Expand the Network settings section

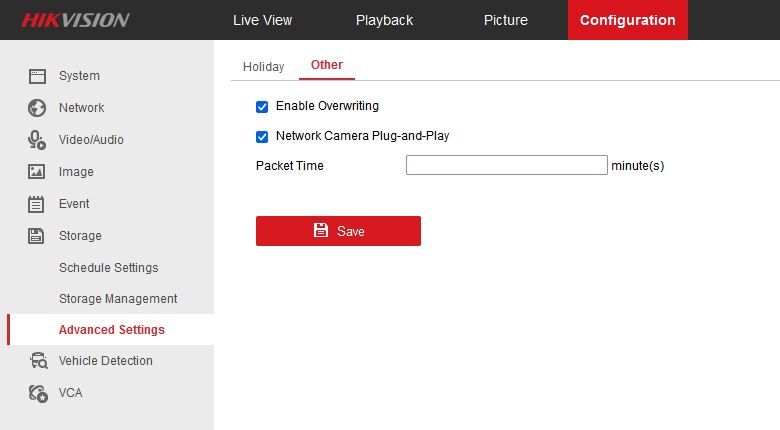pos(81,108)
